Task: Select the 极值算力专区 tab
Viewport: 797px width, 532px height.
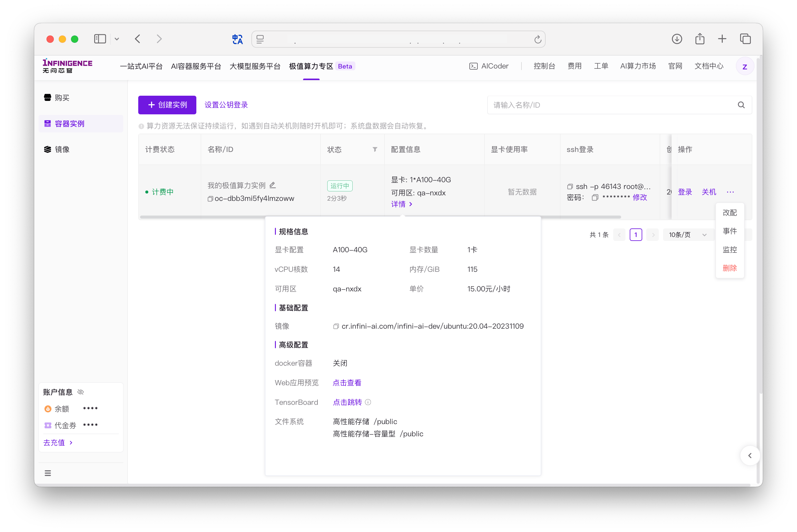Action: (311, 66)
